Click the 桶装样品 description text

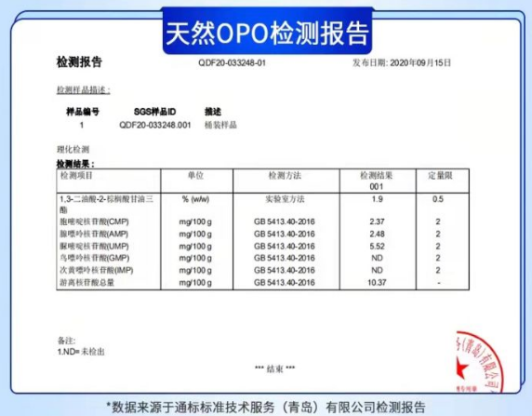tap(220, 125)
